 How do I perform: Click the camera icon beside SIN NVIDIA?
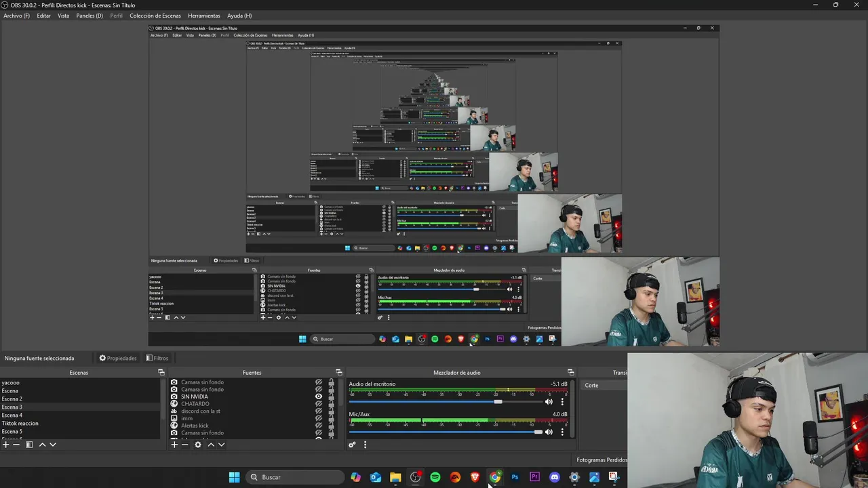click(x=174, y=396)
